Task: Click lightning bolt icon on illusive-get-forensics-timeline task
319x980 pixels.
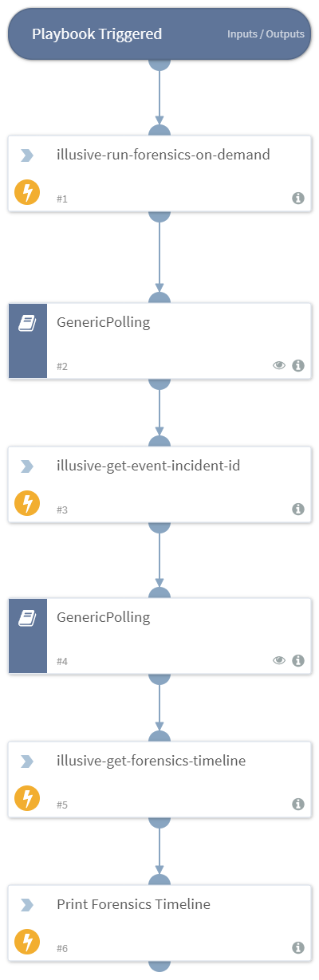Action: point(27,799)
